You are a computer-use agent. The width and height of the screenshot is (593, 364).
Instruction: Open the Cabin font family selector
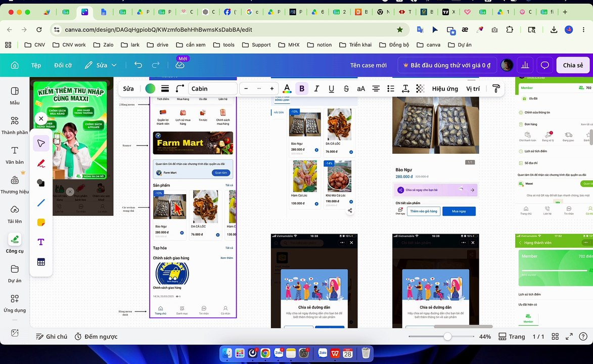[212, 88]
